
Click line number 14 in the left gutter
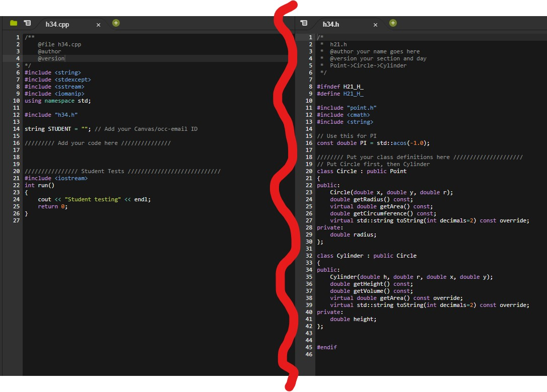15,129
